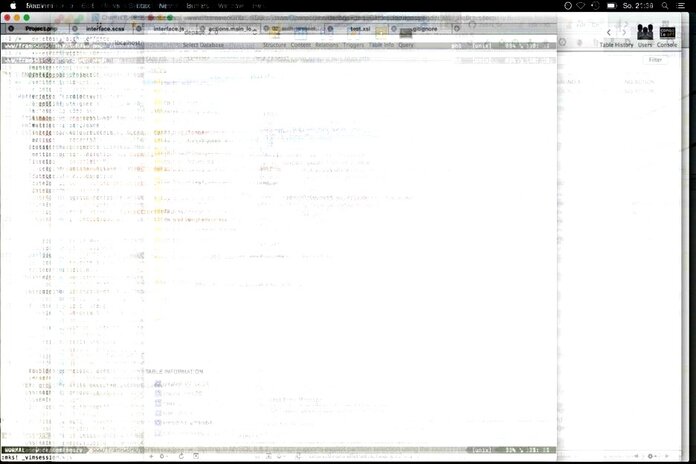Close the .gitignore tab
Image resolution: width=696 pixels, height=464 pixels.
[394, 28]
